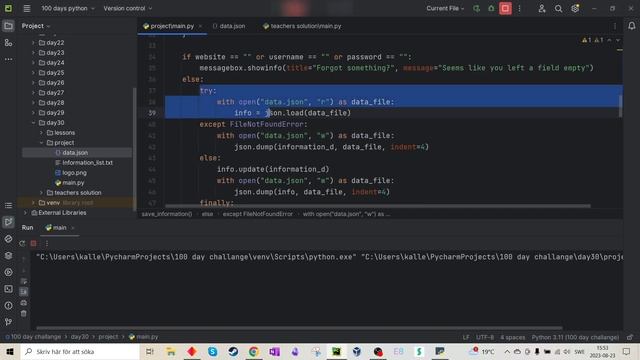Rerun main in the Run panel
This screenshot has height=360, width=640.
coord(22,243)
